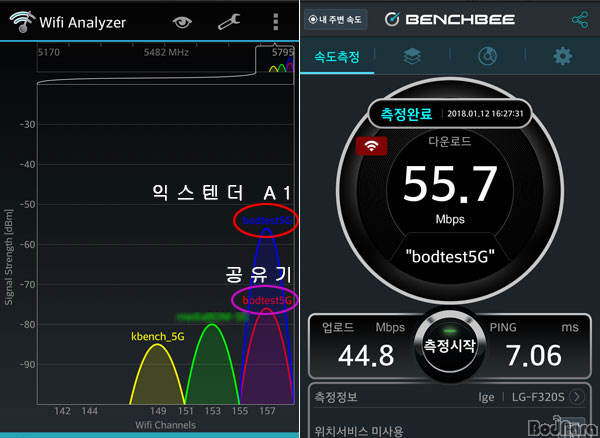Select the 속도측정 tab
600x438 pixels.
tap(337, 57)
